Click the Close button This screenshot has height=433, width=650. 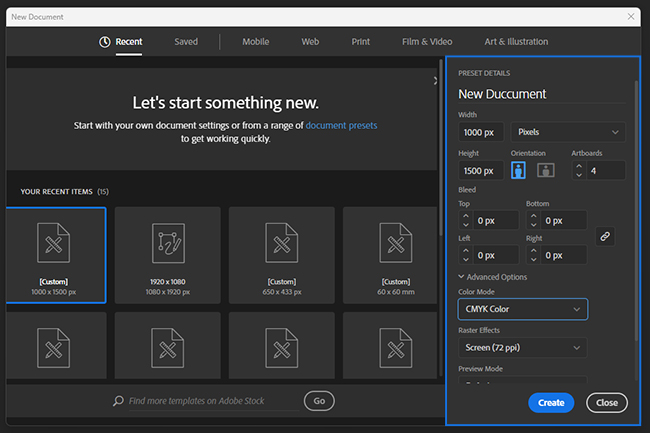(x=606, y=403)
